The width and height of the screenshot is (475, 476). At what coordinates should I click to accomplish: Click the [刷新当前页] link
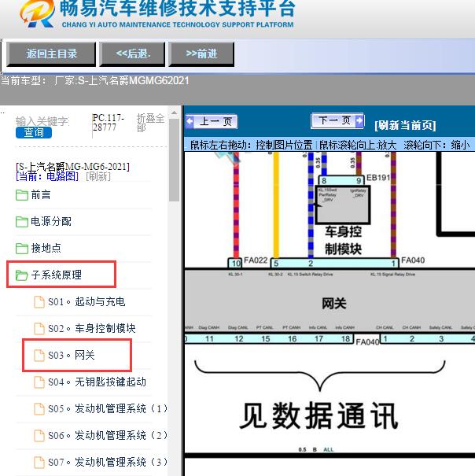point(405,125)
